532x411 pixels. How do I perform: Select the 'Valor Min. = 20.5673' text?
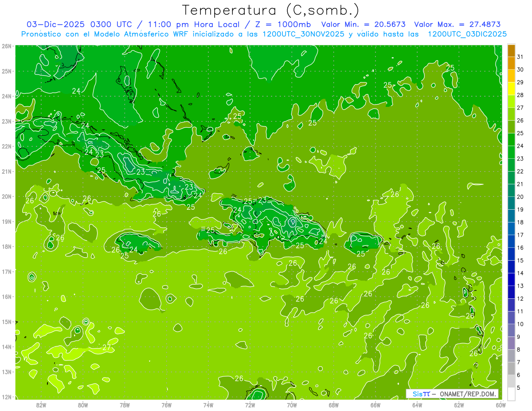click(363, 24)
